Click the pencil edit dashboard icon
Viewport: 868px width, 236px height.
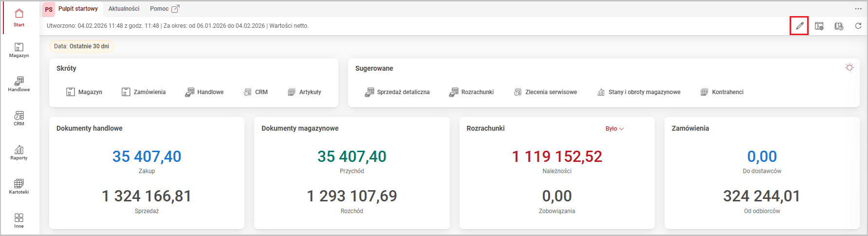tap(799, 26)
